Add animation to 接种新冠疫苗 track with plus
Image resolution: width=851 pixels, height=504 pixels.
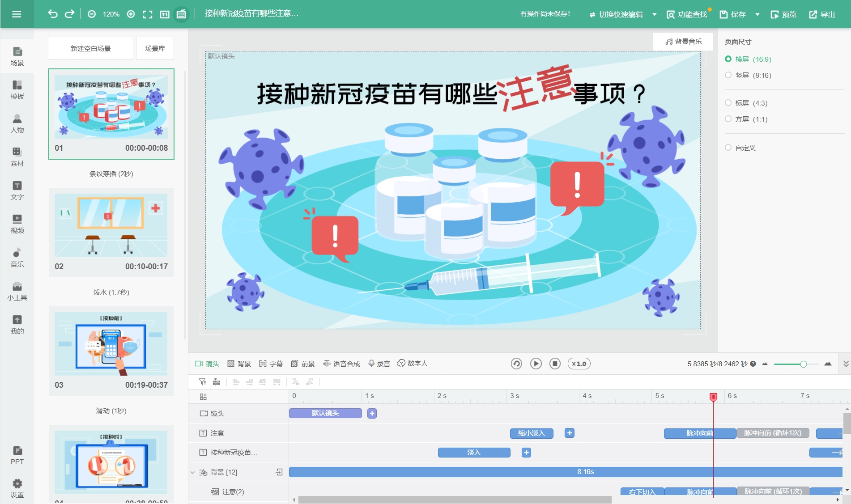pos(527,453)
